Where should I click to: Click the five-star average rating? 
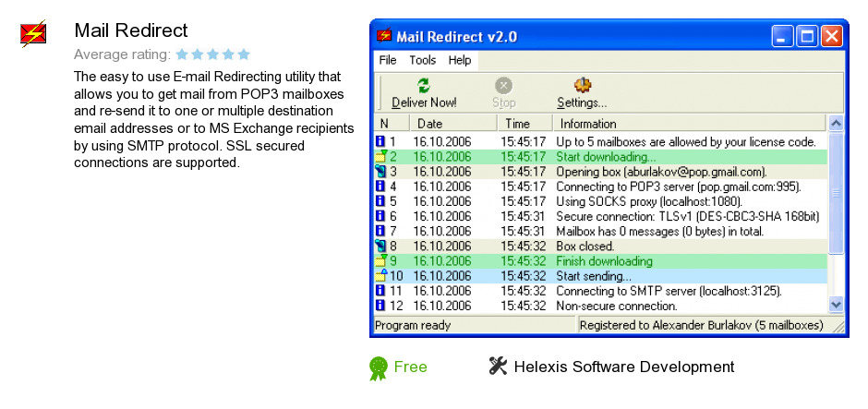point(212,54)
